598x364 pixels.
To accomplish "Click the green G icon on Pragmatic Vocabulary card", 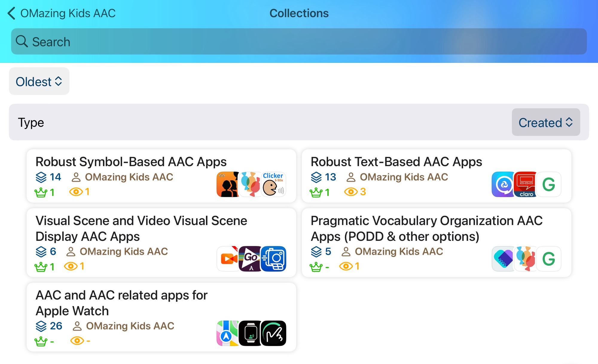I will pos(549,259).
